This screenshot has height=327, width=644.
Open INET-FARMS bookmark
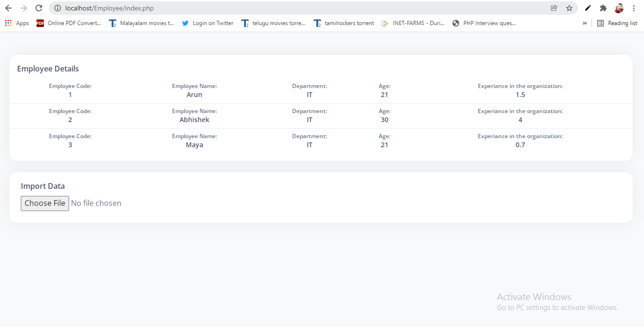pos(413,23)
